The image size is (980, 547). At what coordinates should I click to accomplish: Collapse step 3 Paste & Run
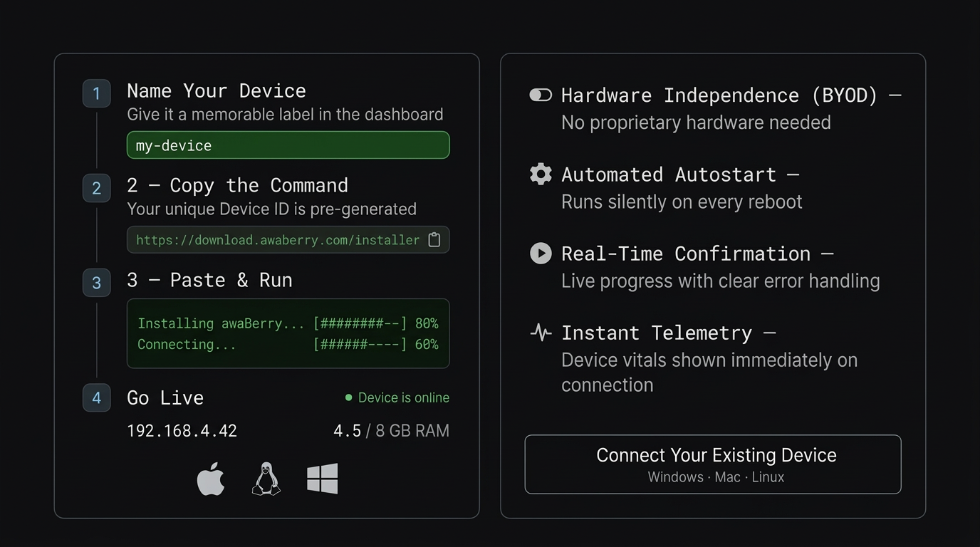tap(96, 283)
